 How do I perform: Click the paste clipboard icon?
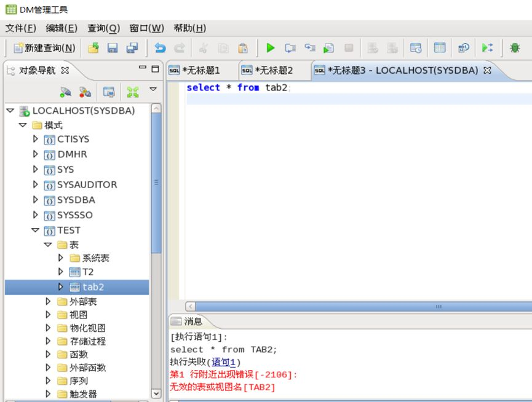pos(242,48)
